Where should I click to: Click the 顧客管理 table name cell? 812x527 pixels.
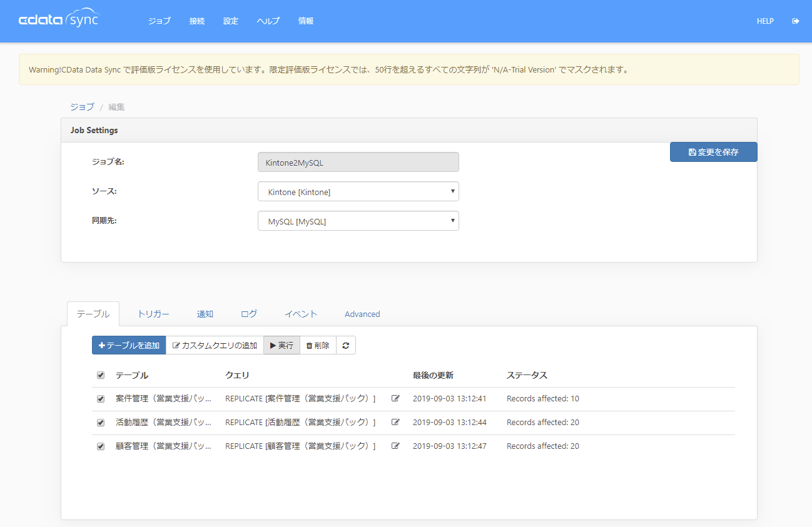click(x=164, y=446)
